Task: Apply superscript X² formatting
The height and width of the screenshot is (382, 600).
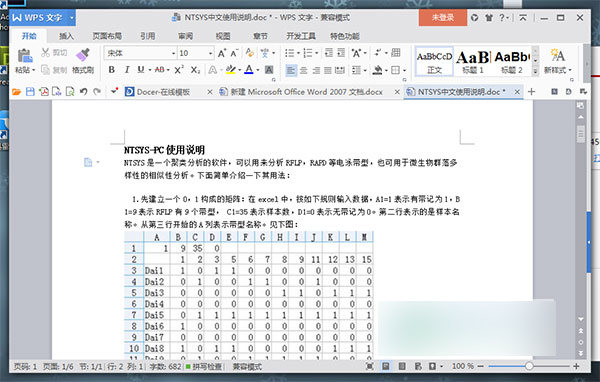Action: click(x=179, y=70)
